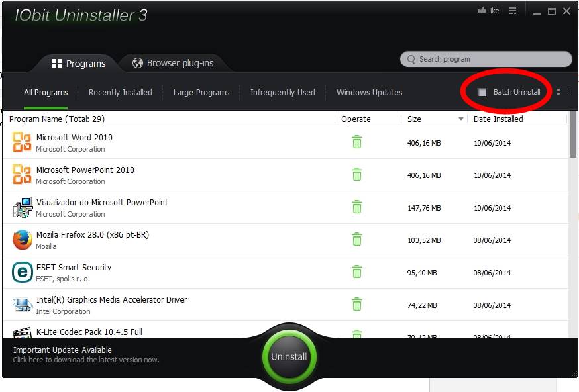Select the Mozilla Firefox logo icon

(x=23, y=240)
